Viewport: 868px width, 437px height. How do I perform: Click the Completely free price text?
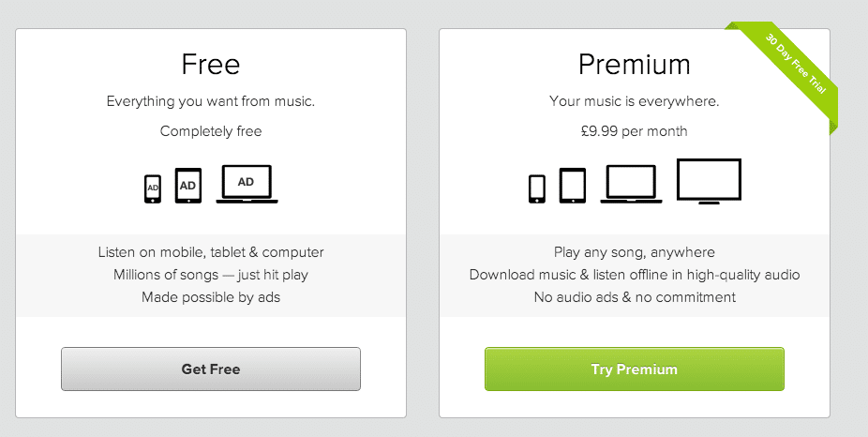[x=211, y=131]
